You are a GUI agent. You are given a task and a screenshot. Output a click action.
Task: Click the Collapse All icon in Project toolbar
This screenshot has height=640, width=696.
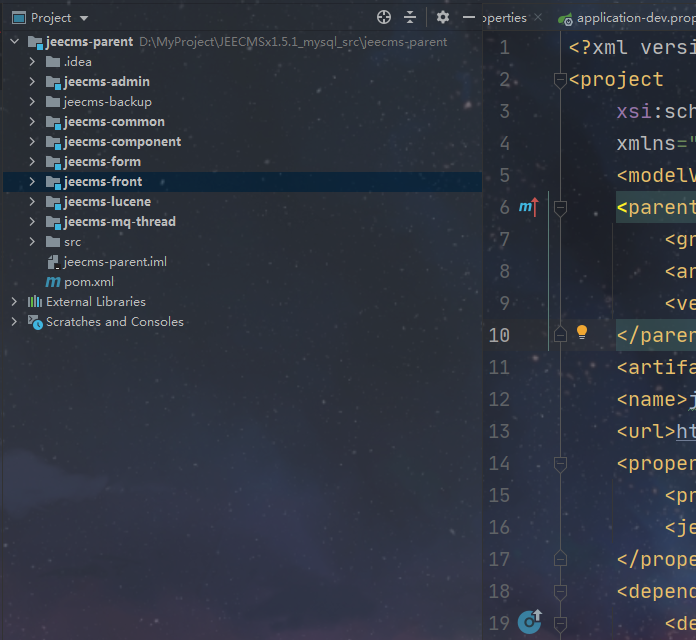click(x=410, y=17)
